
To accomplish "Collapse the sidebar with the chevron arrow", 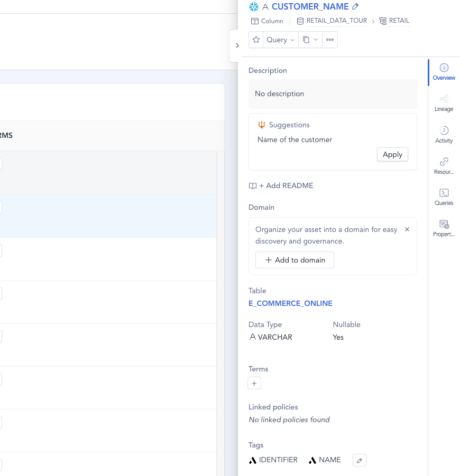I will pyautogui.click(x=237, y=45).
